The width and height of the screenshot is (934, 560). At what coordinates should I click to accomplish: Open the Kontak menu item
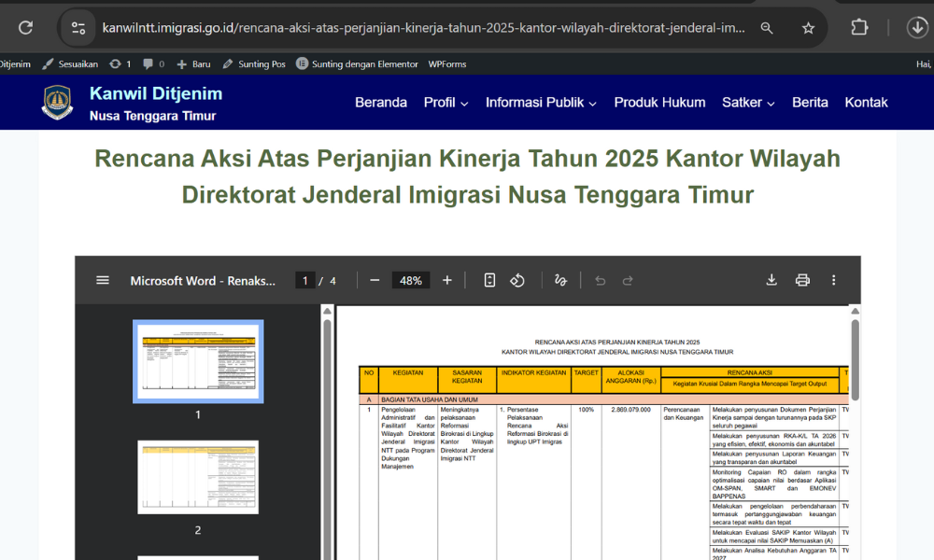866,103
